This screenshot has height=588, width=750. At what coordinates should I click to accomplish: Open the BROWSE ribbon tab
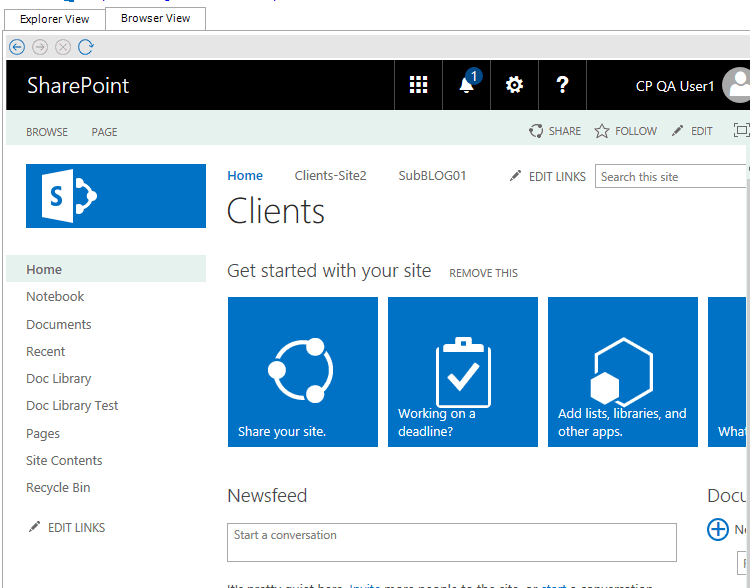47,132
